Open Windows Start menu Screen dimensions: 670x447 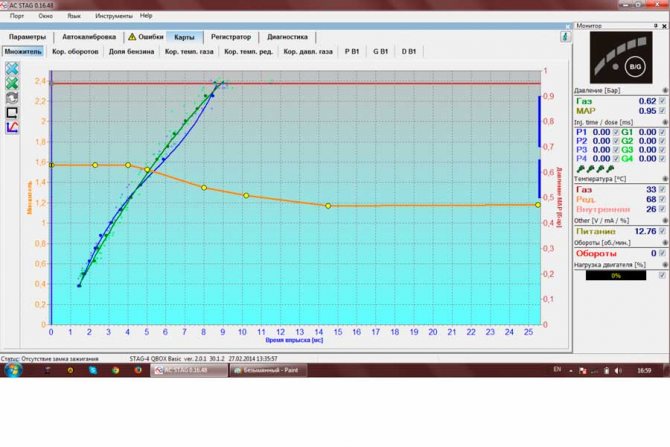[x=14, y=369]
